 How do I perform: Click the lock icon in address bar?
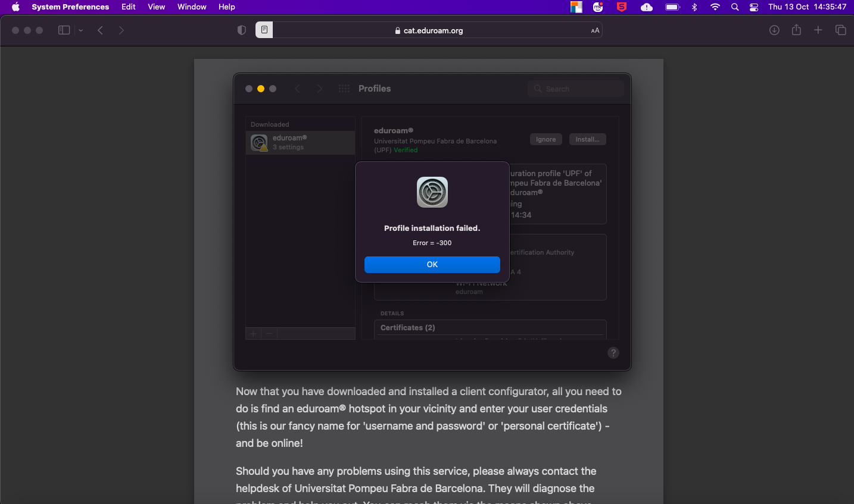point(398,31)
